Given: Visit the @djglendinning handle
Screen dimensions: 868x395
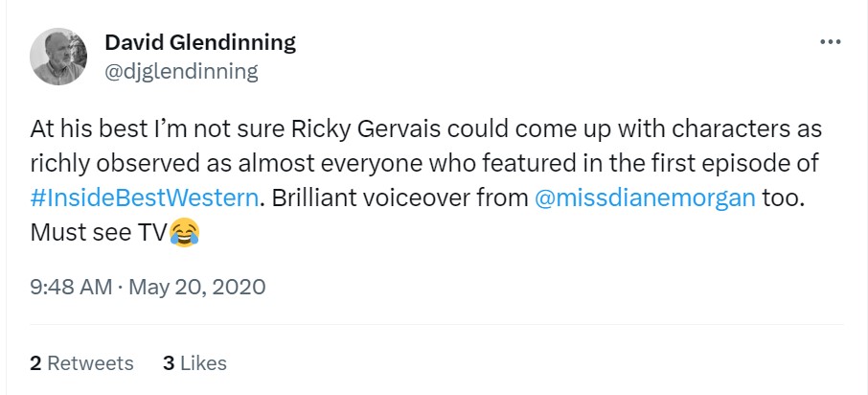Looking at the screenshot, I should coord(181,70).
